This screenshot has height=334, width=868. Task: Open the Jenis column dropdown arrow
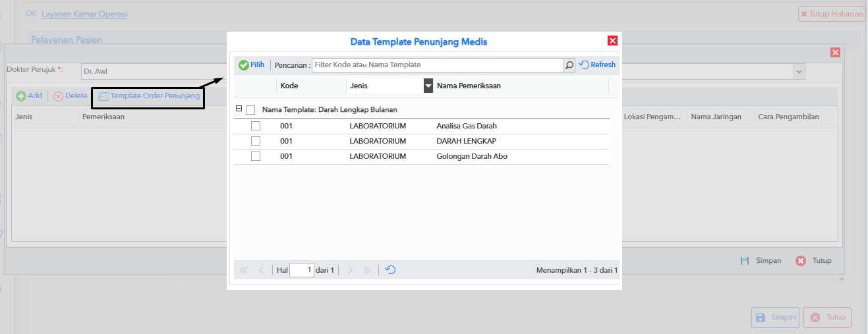coord(428,86)
